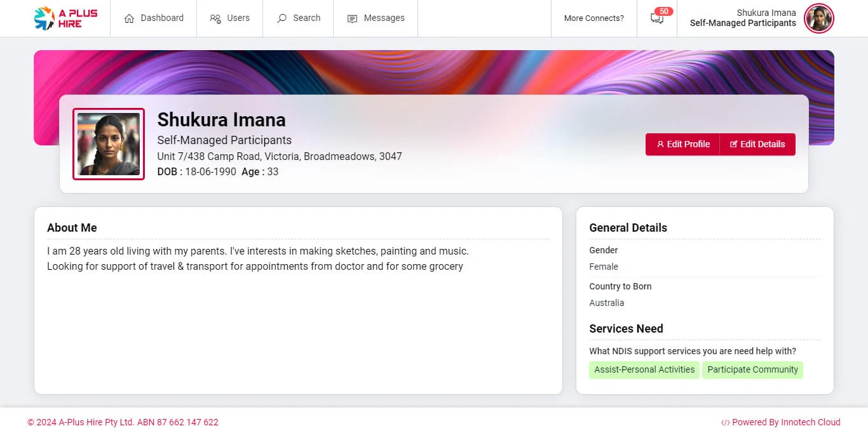
Task: Select the Participate Community tag
Action: (752, 370)
